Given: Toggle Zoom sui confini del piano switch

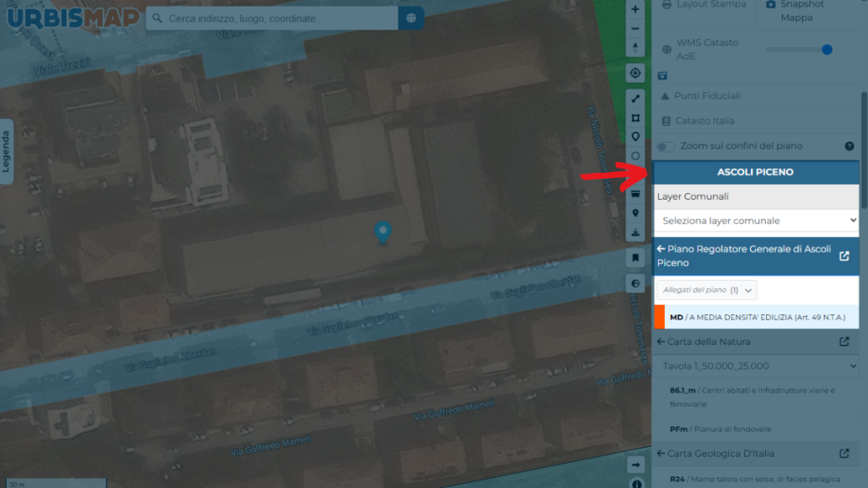Looking at the screenshot, I should click(x=666, y=147).
